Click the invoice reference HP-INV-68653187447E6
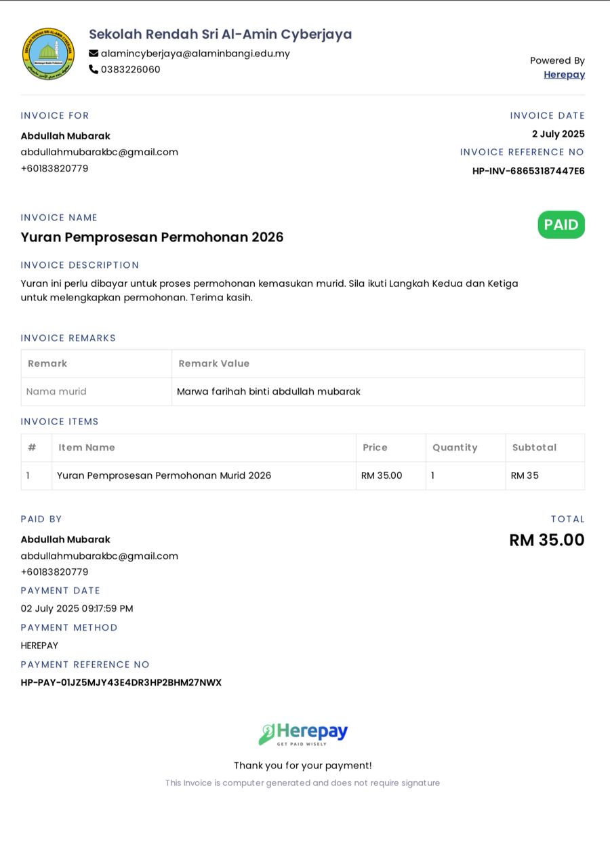Screen dimensions: 610x868 (529, 171)
